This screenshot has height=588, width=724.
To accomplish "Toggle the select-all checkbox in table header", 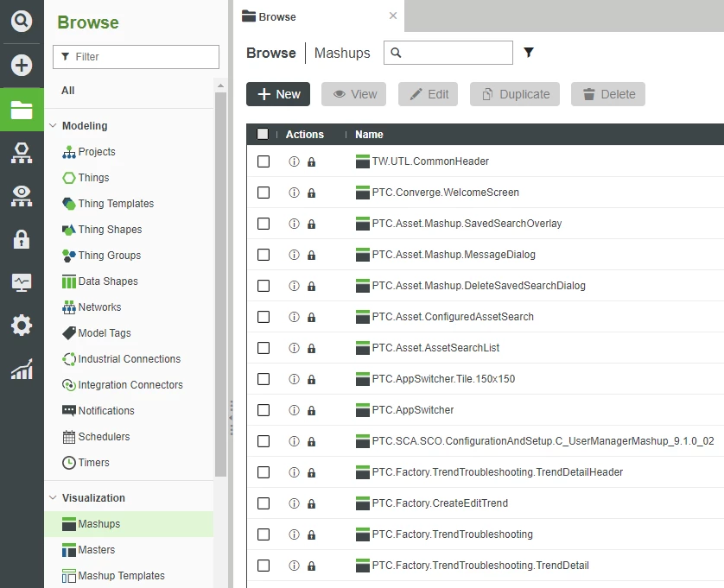I will pos(263,135).
